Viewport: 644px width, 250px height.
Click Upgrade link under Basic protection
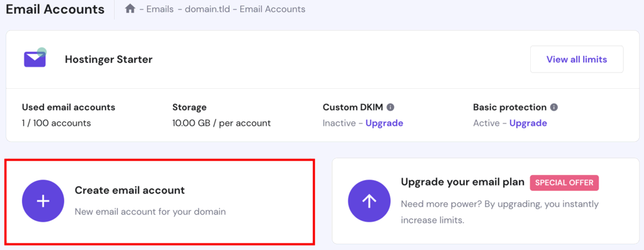point(528,123)
